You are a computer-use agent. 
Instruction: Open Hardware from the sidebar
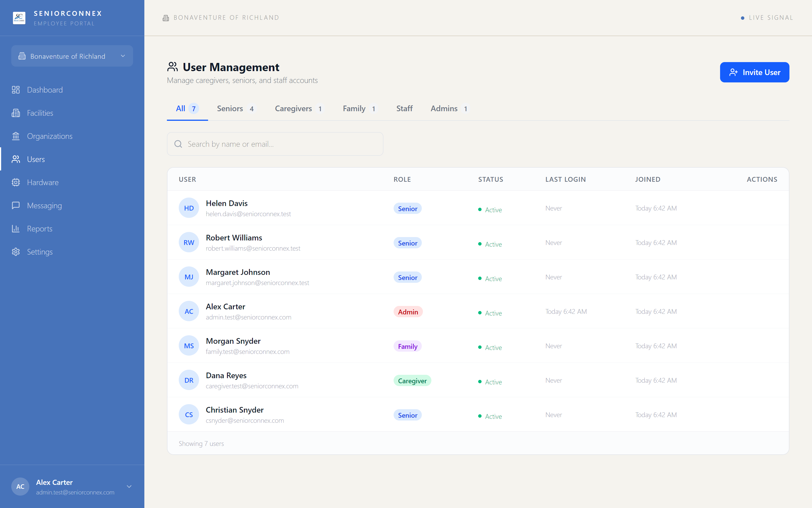point(72,182)
